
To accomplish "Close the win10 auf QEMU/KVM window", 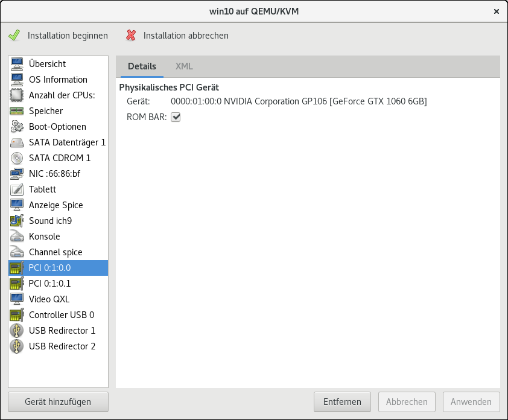I will [x=497, y=11].
